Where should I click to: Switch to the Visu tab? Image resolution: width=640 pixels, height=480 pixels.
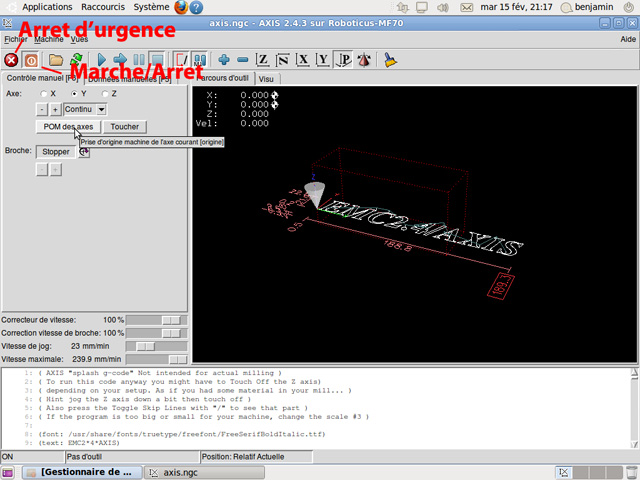pos(266,79)
